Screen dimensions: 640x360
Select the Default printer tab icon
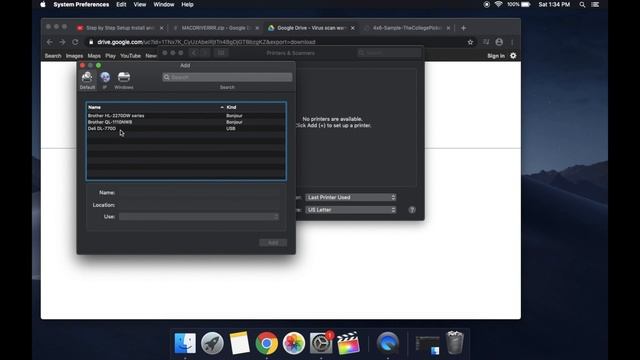point(87,77)
